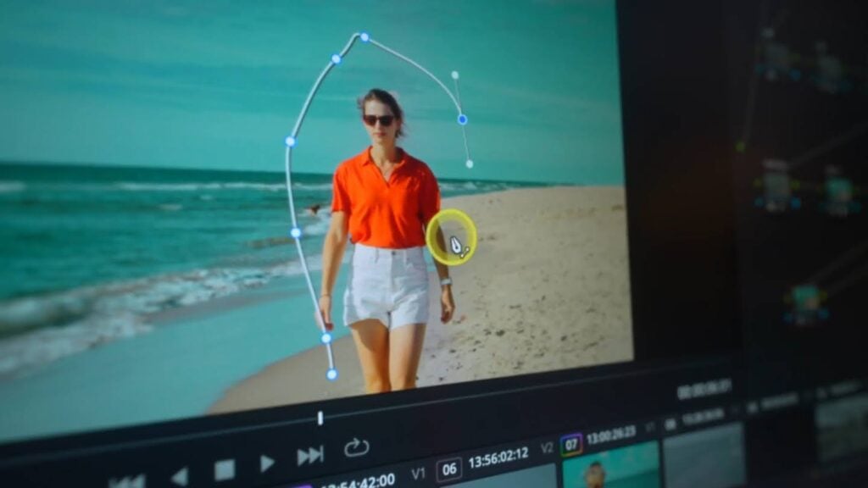Click the playhead marker above the timeline

[320, 416]
